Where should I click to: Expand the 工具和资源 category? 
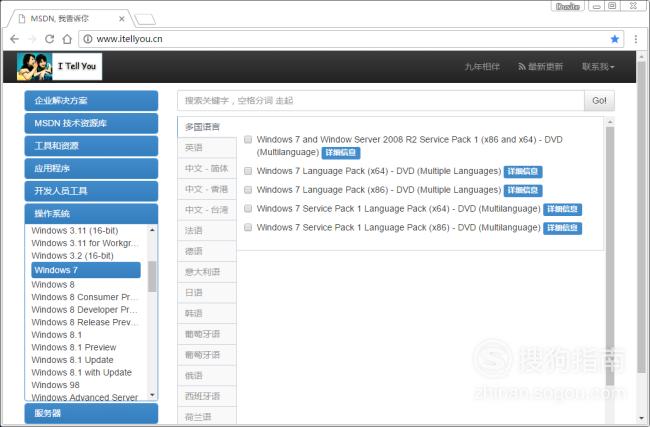(91, 146)
